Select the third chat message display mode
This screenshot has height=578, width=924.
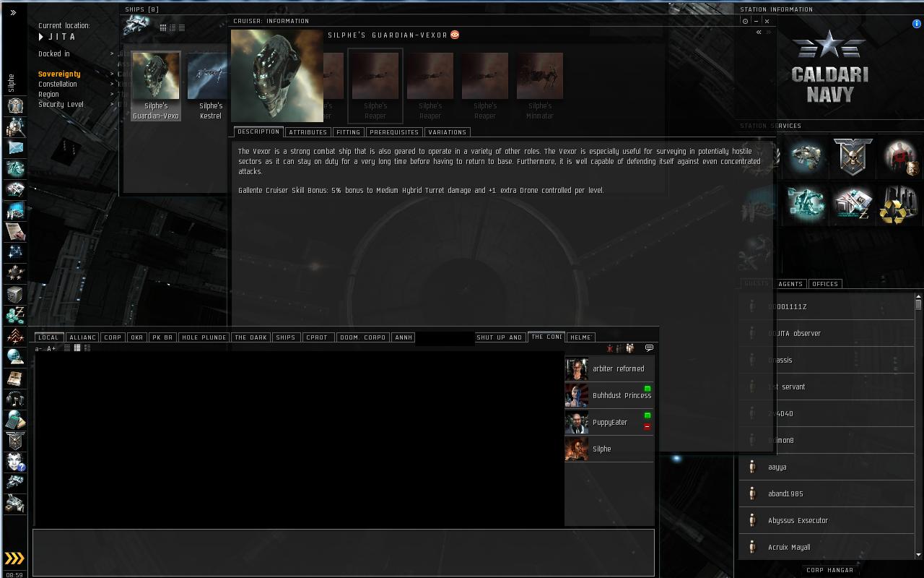coord(87,348)
